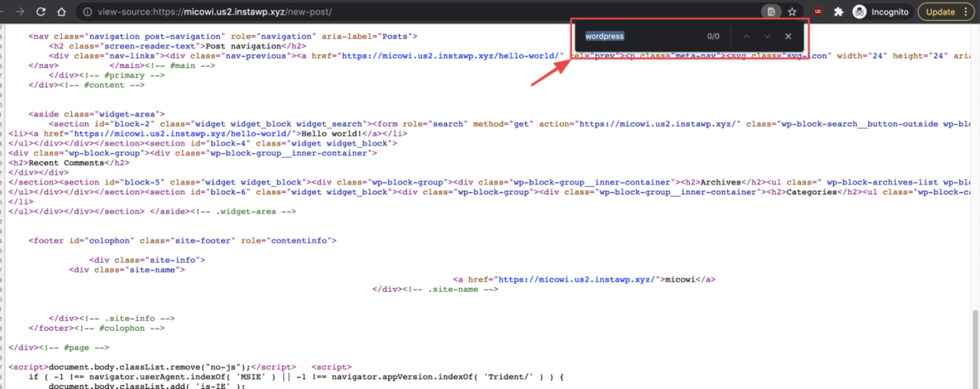
Task: Click the aside class="widget-area" source line
Action: [x=97, y=114]
